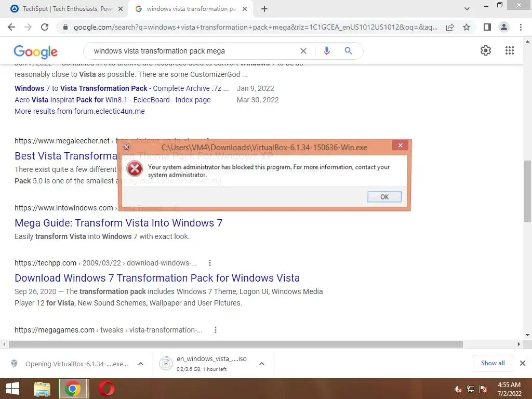Open the Google apps grid

click(510, 50)
